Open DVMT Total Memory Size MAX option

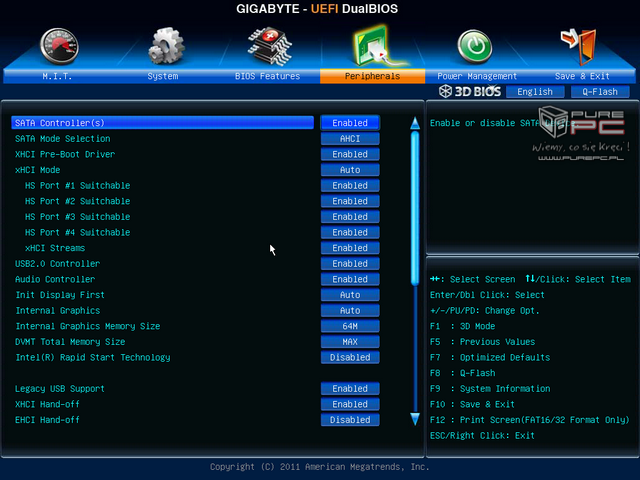(350, 342)
